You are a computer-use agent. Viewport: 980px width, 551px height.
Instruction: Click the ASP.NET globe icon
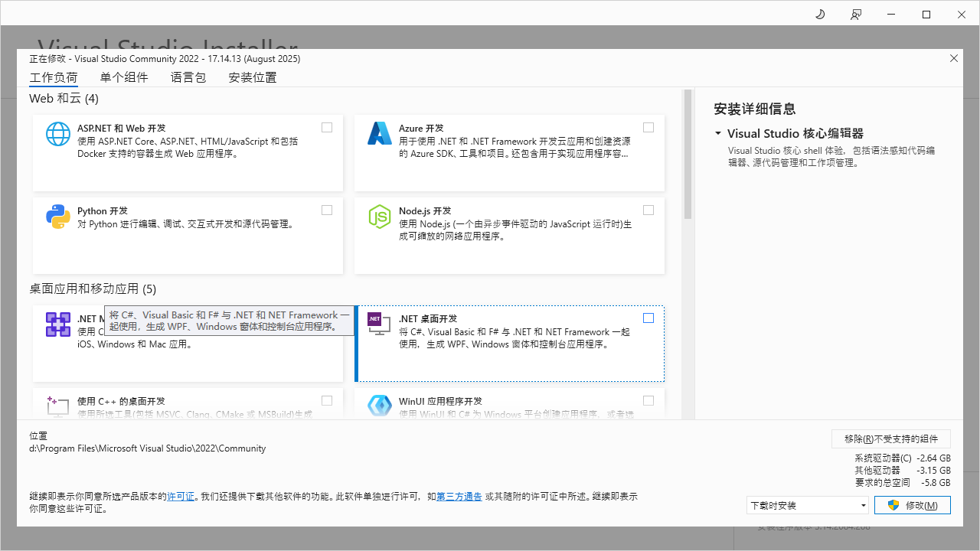58,134
